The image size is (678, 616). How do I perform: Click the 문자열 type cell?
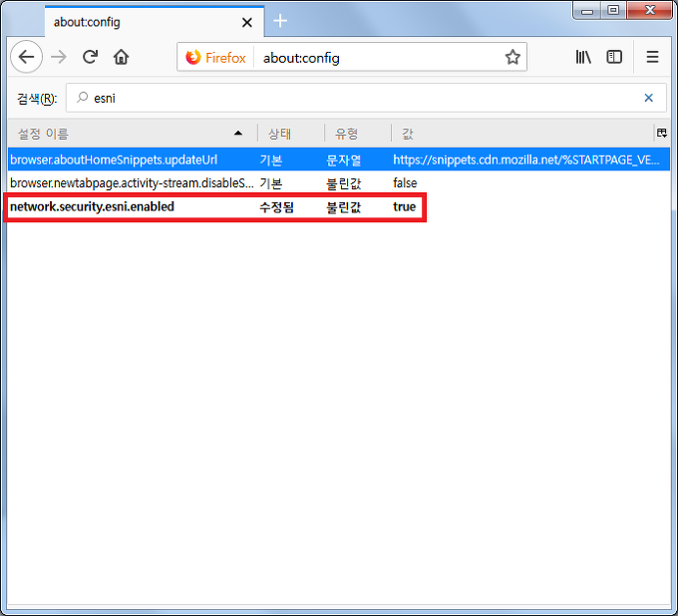(344, 160)
